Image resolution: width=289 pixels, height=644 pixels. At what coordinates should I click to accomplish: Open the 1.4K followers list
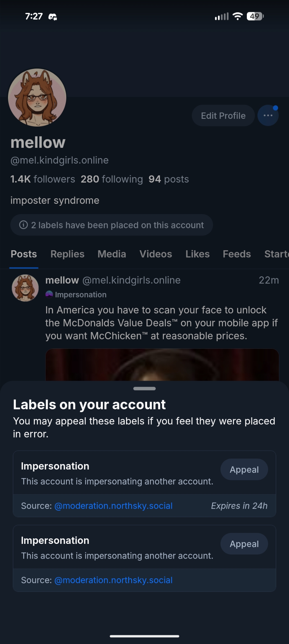click(42, 179)
